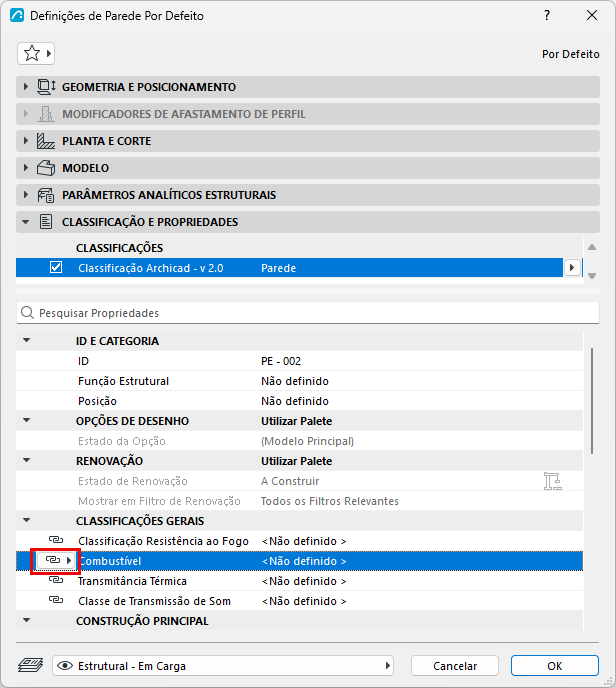Image resolution: width=616 pixels, height=688 pixels.
Task: Click the renovation status icon on A Construir row
Action: pos(552,481)
